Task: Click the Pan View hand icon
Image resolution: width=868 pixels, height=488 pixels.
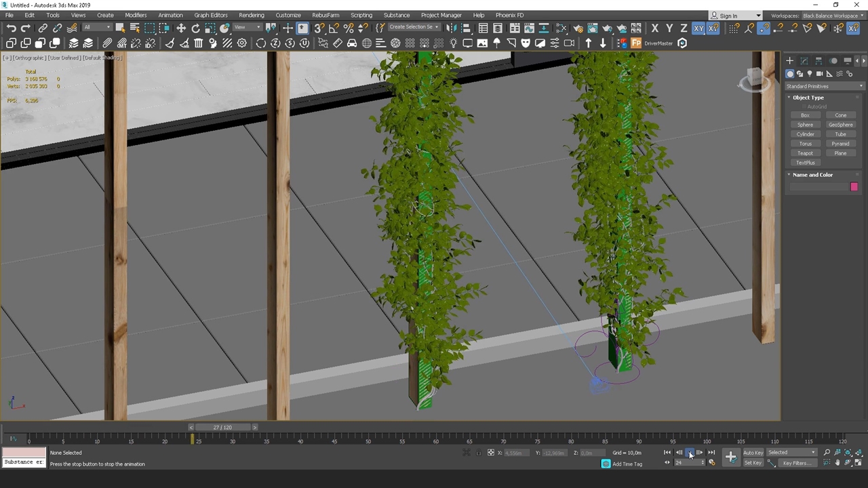Action: [x=837, y=463]
